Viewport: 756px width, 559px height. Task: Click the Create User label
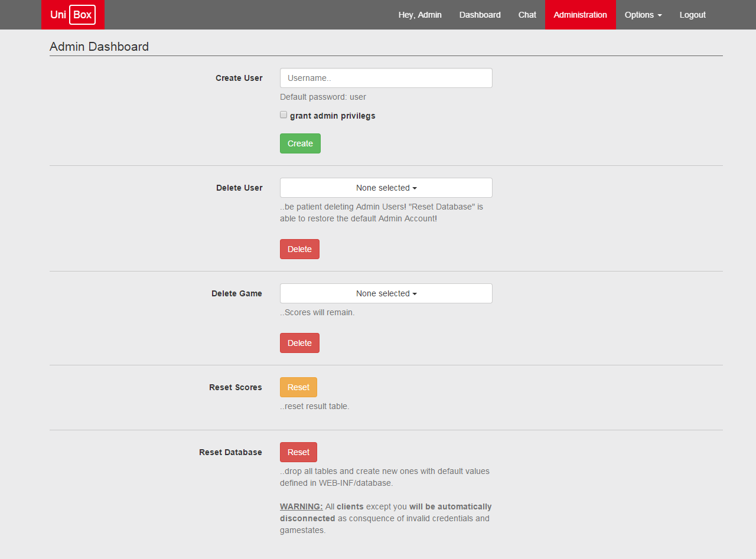pyautogui.click(x=239, y=78)
